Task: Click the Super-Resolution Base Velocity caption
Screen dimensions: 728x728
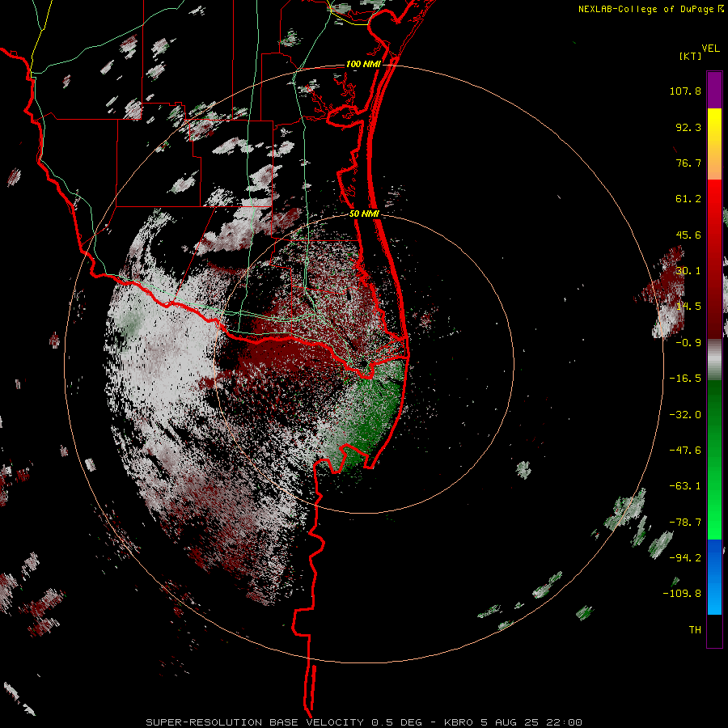Action: 363,722
